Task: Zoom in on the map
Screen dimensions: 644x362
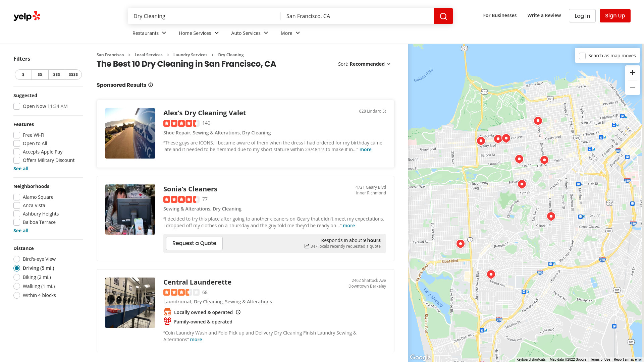Action: coord(632,73)
